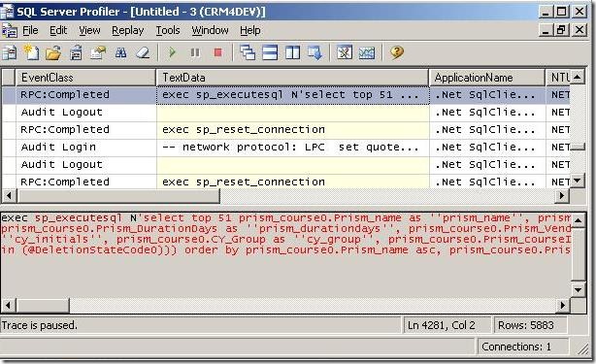Open the Tools menu
Viewport: 596px width, 364px height.
point(168,30)
